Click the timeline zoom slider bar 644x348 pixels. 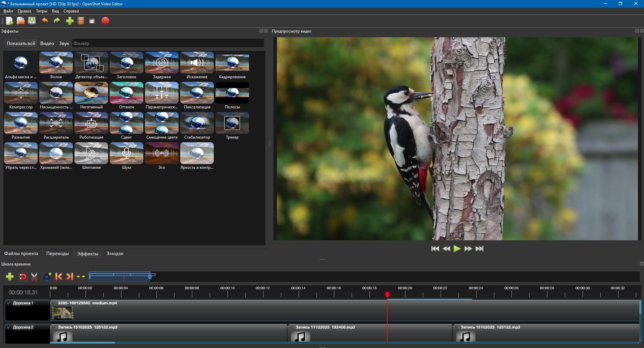(122, 277)
